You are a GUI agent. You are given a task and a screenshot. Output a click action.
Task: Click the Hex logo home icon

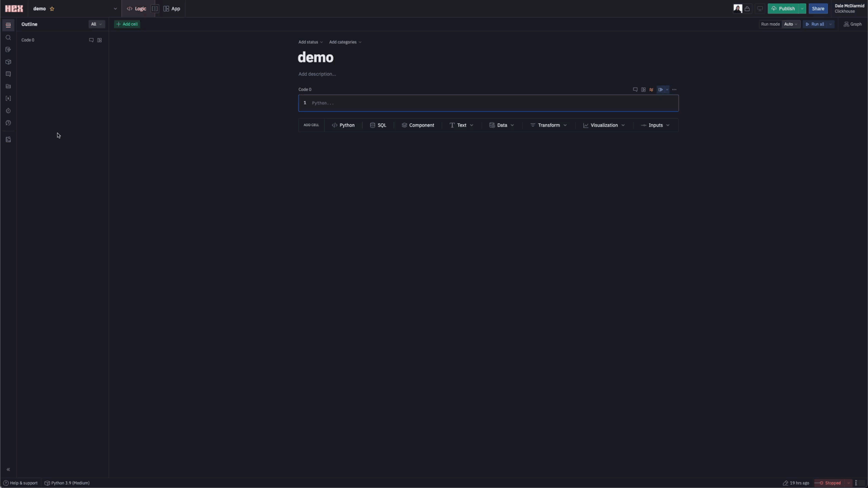(14, 9)
